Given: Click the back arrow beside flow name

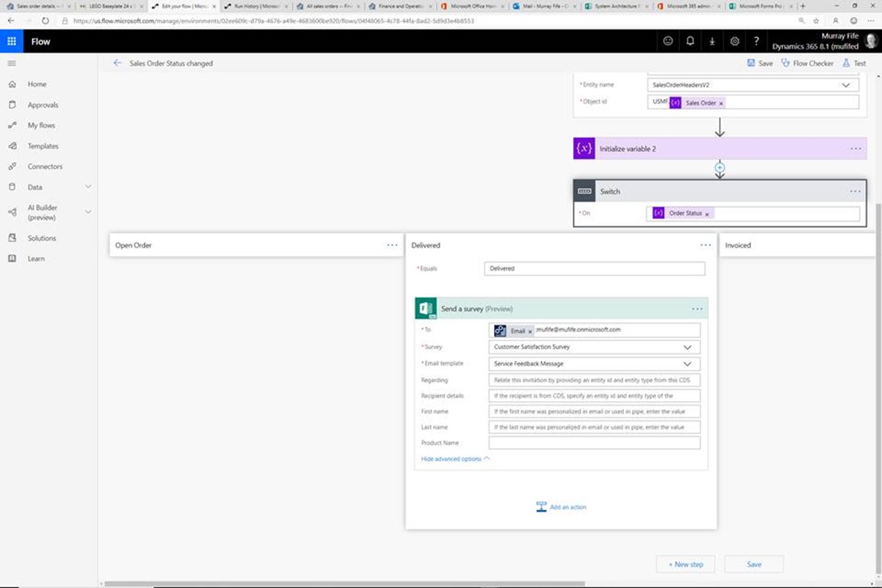Looking at the screenshot, I should point(118,63).
